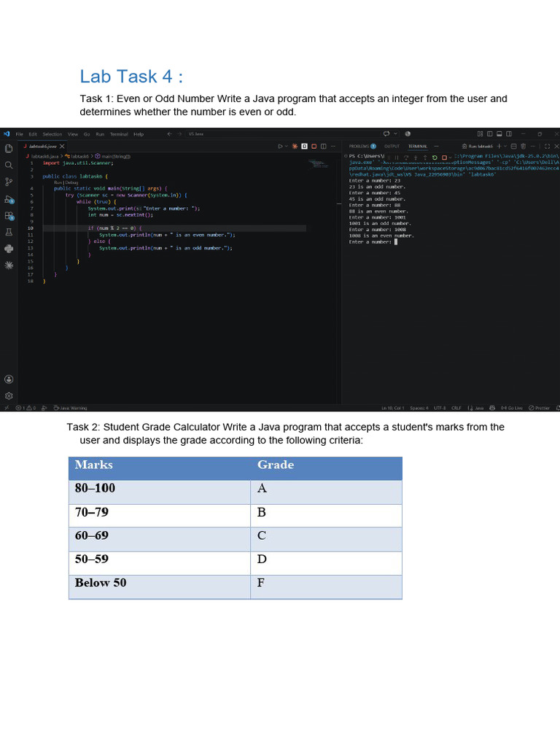Open the Copilot icon dropdown chevron
Screen dimensions: 560x747
pos(395,134)
